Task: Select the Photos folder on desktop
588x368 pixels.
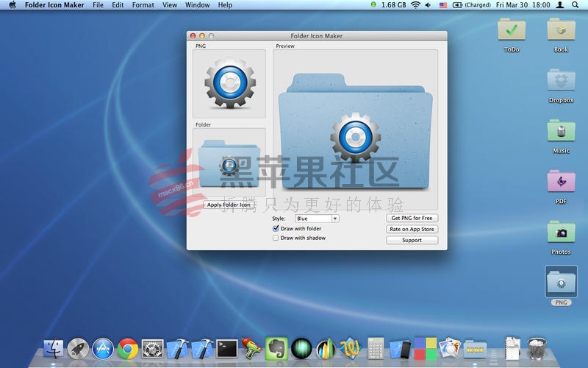Action: [x=561, y=237]
